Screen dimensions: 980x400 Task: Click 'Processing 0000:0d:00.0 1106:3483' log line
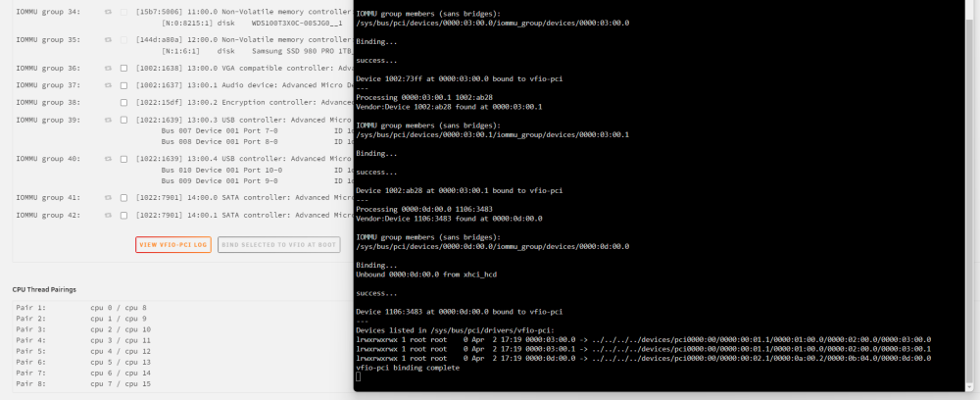pyautogui.click(x=424, y=210)
